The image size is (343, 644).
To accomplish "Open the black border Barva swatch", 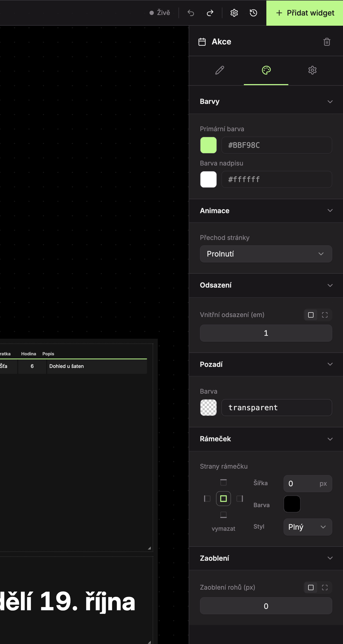I will coord(292,504).
